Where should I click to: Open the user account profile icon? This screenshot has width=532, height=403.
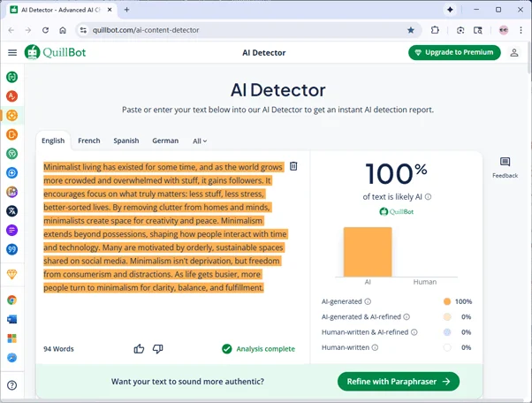514,52
